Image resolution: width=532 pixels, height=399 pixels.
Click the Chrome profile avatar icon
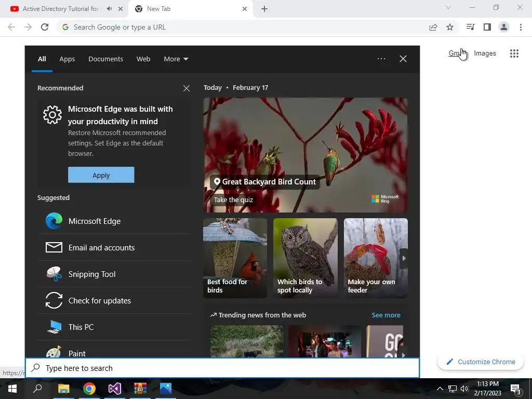pos(504,27)
